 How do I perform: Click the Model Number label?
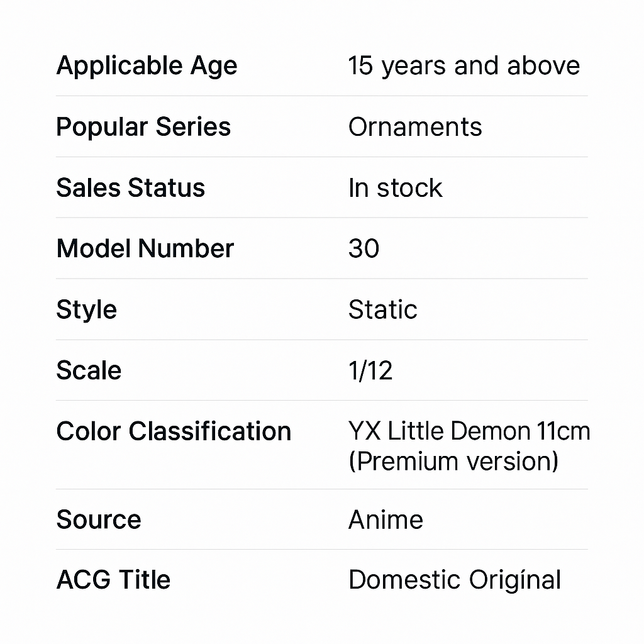[x=145, y=249]
